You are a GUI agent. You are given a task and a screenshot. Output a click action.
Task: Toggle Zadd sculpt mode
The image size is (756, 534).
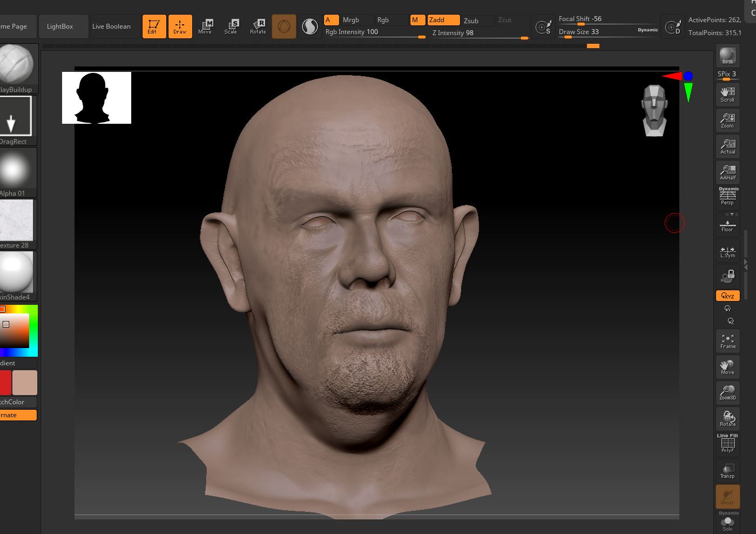(443, 20)
